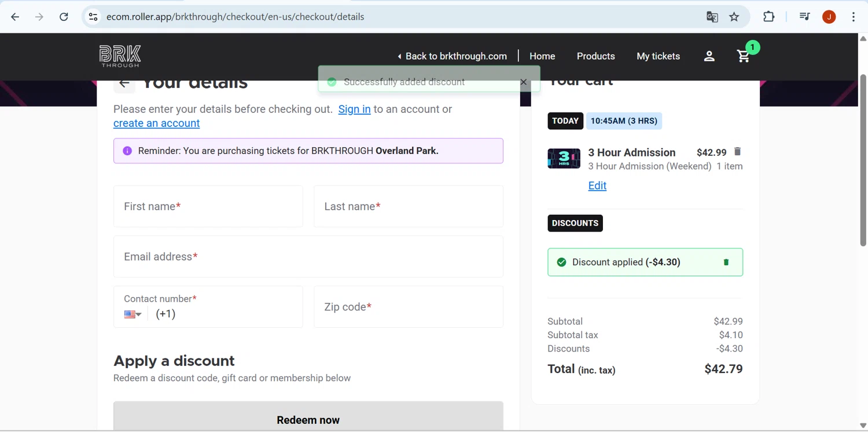Reload the current page
The width and height of the screenshot is (868, 432).
tap(64, 17)
